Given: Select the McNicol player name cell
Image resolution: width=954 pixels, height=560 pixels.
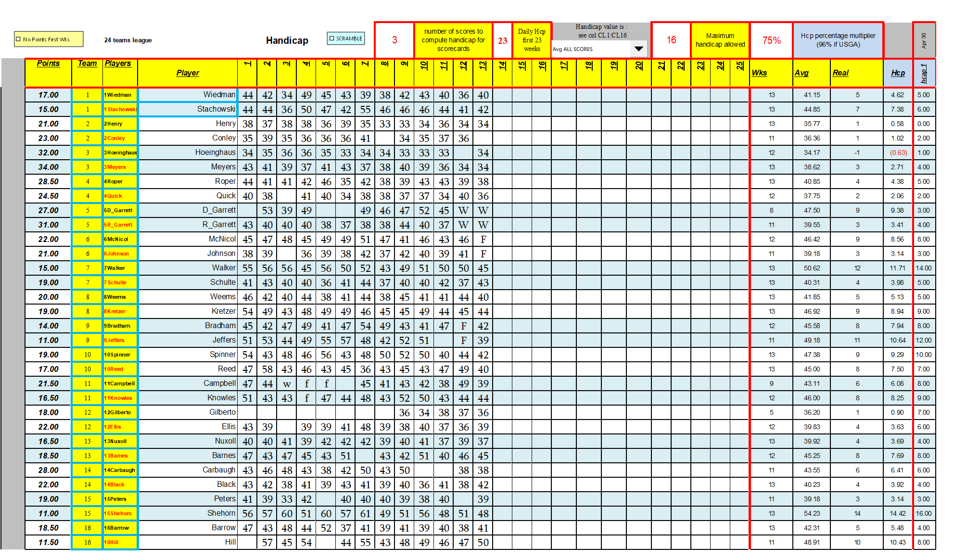Looking at the screenshot, I should [188, 239].
